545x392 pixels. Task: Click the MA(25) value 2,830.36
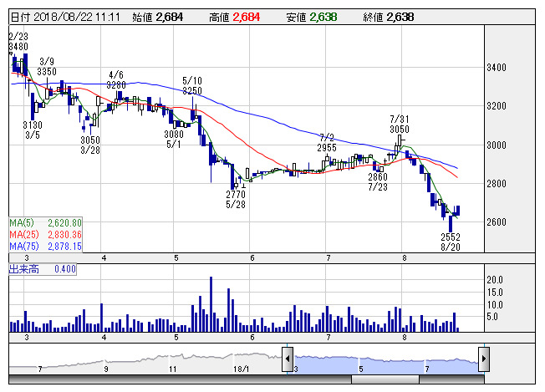(x=64, y=235)
